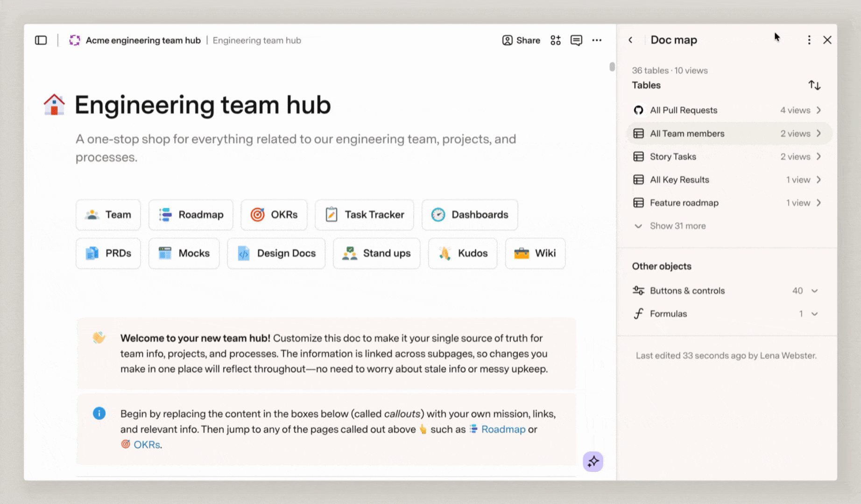Click the table icon beside Story Tasks
The height and width of the screenshot is (504, 861).
tap(638, 157)
